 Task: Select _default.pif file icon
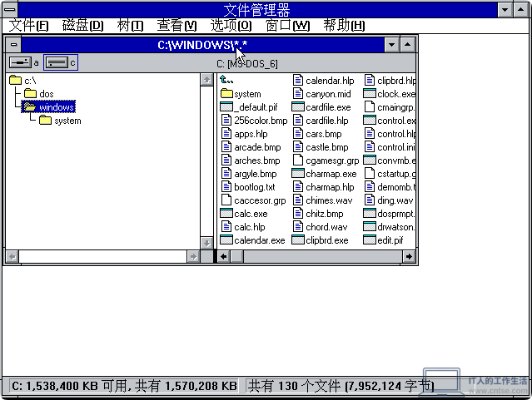(x=226, y=107)
